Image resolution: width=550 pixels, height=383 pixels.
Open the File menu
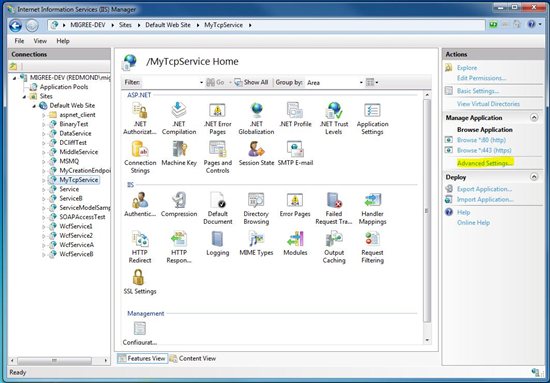click(x=19, y=41)
